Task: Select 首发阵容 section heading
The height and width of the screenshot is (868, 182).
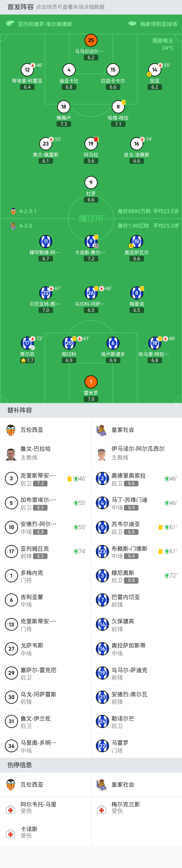Action: (20, 7)
